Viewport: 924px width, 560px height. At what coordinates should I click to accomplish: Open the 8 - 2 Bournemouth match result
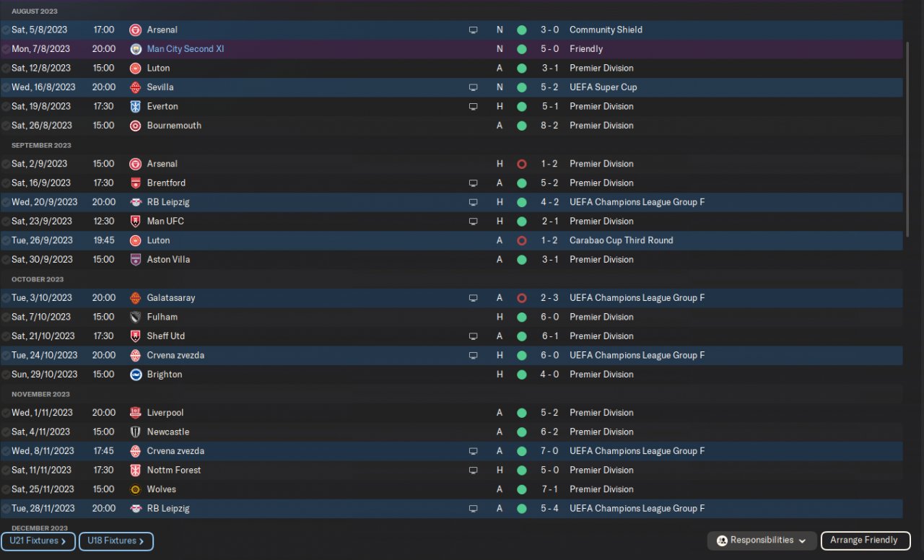pyautogui.click(x=551, y=126)
